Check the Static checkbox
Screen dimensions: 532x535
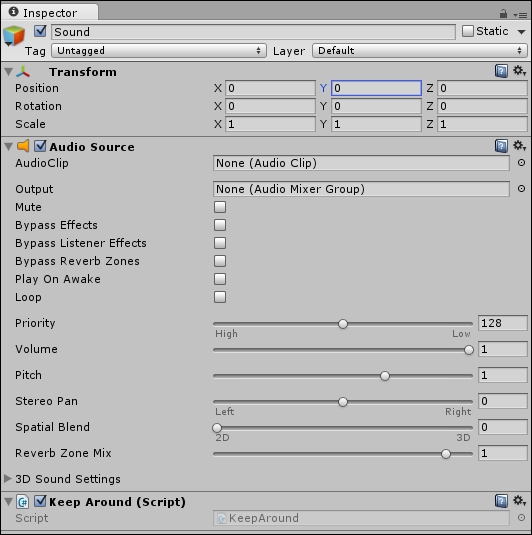468,31
